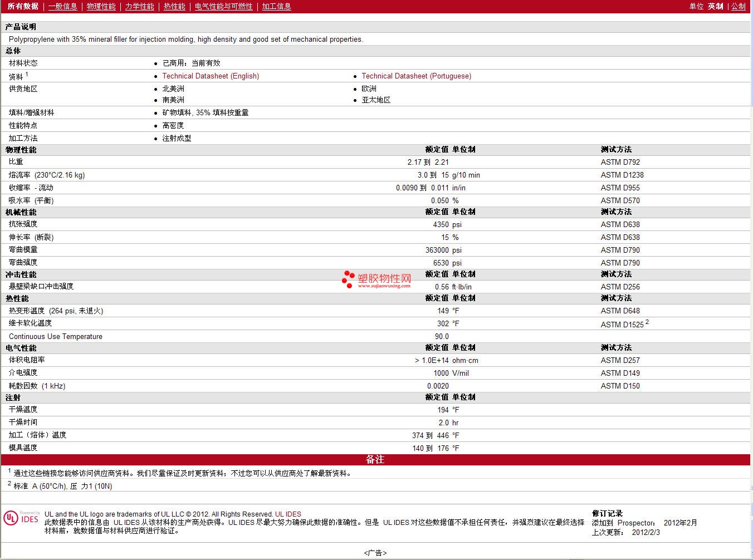Image resolution: width=753 pixels, height=560 pixels.
Task: Click the 熔流率 (230°C/2.16 kg) row label
Action: [47, 175]
